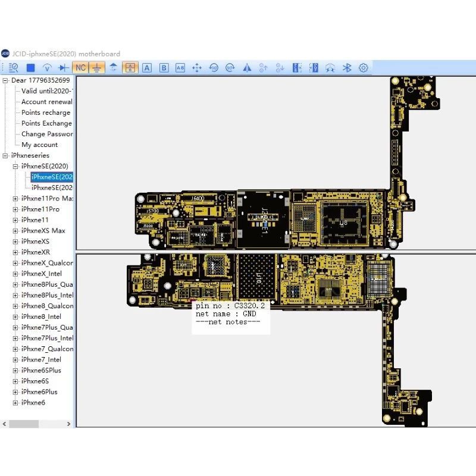Click the sidebar scroll left arrow
Viewport: 476px width, 476px height.
(4, 424)
